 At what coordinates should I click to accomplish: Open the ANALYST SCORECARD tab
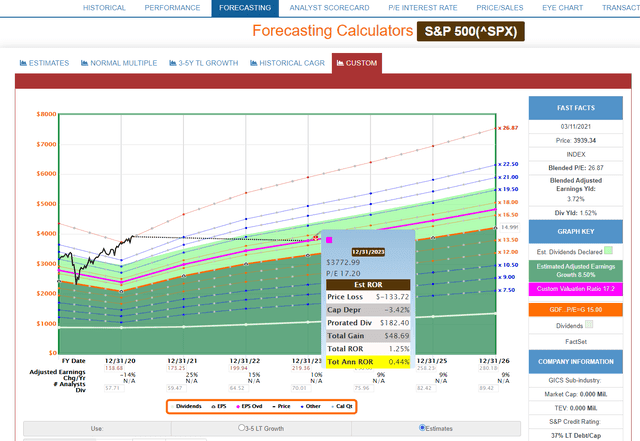point(329,8)
